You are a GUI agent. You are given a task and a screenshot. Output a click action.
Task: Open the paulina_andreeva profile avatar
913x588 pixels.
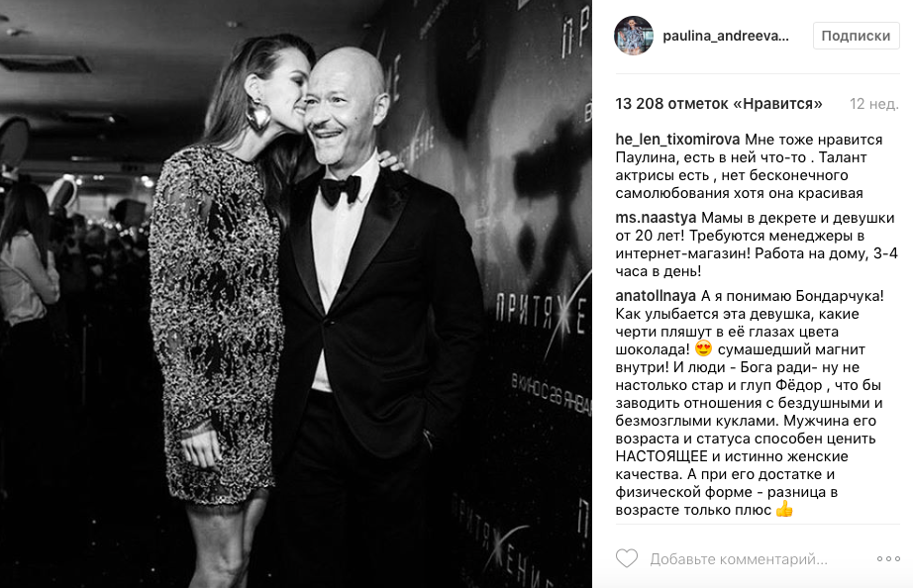[x=634, y=36]
